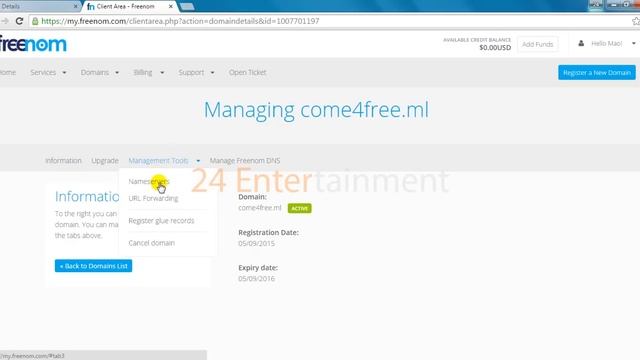
Task: Close the Details browser tab
Action: (76, 7)
